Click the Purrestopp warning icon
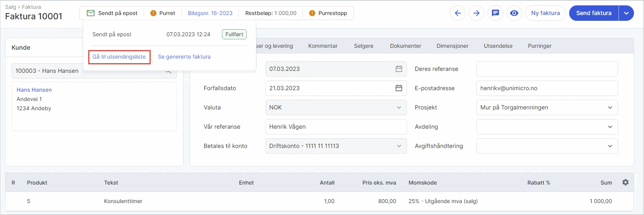 click(x=312, y=13)
